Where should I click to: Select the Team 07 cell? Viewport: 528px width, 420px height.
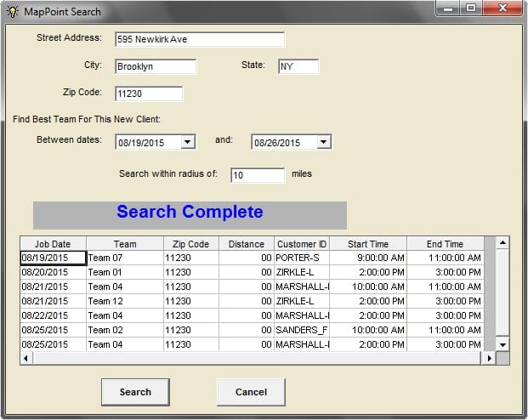pos(125,258)
